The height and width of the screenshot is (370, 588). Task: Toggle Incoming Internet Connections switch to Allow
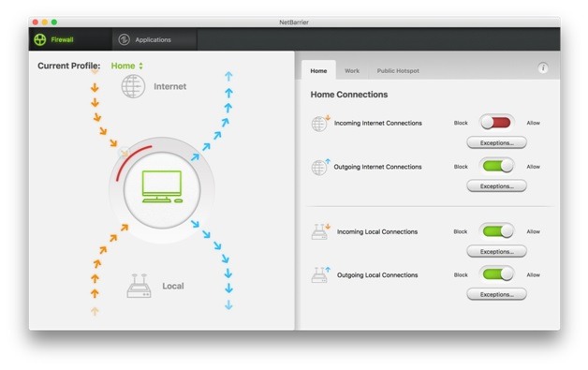pos(496,123)
